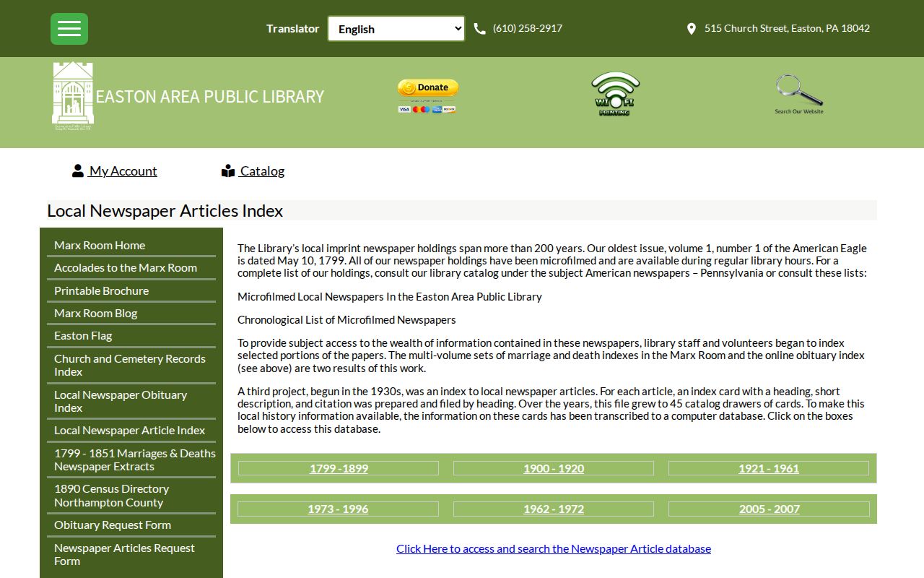Open Church and Cemetery Records Index

tap(130, 365)
